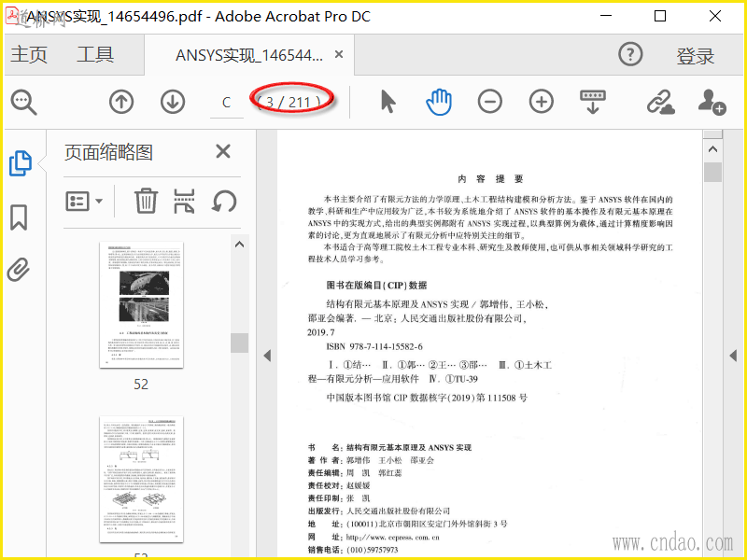
Task: Click document scrollbar up arrow
Action: click(712, 149)
